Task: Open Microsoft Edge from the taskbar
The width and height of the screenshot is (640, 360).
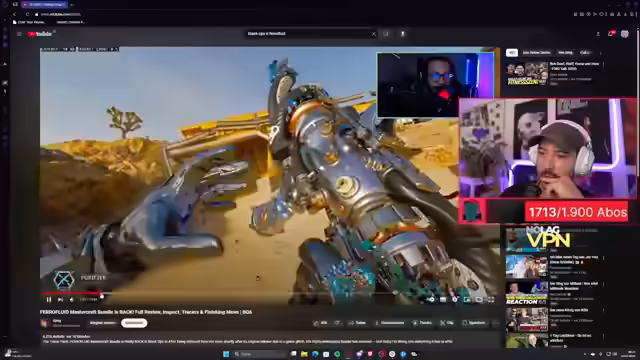Action: pyautogui.click(x=315, y=354)
